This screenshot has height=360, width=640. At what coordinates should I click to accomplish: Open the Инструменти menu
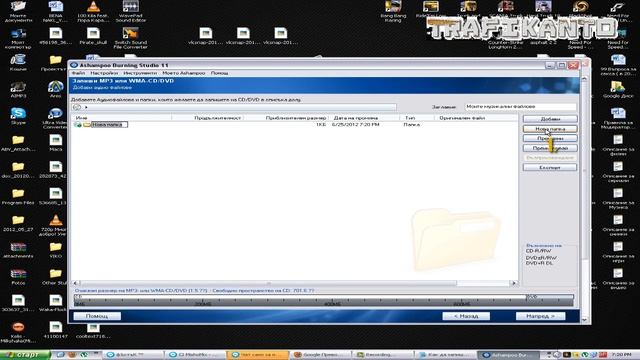point(140,73)
